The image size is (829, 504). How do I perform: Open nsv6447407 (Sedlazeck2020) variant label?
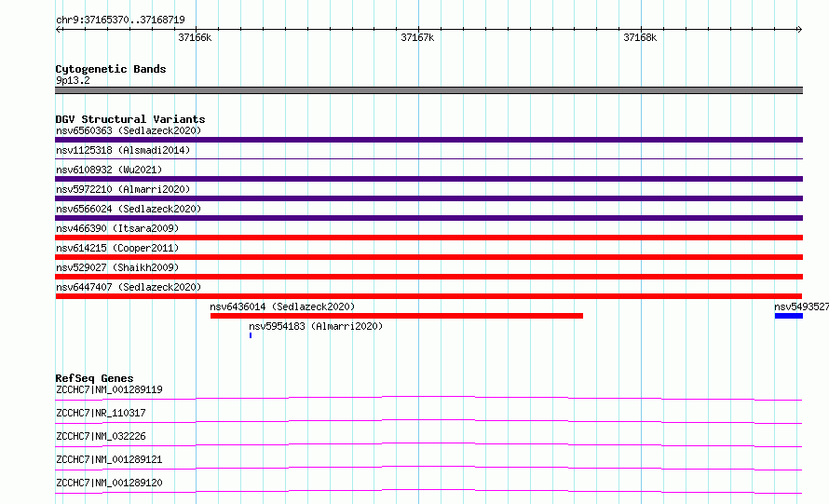(x=129, y=287)
